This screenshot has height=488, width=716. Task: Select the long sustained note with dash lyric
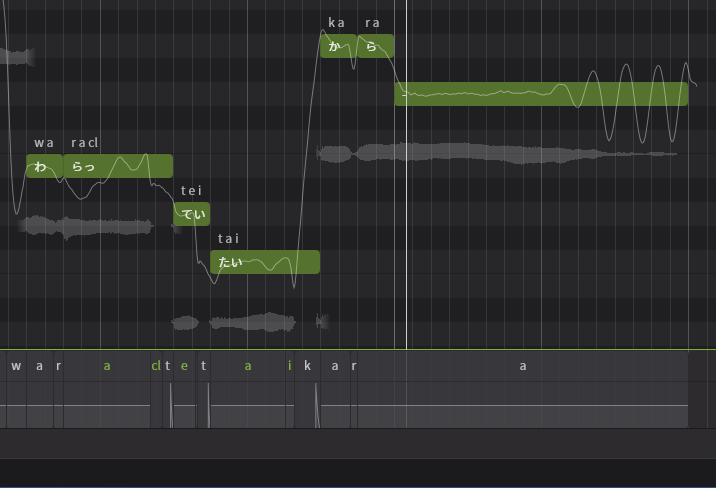(541, 94)
